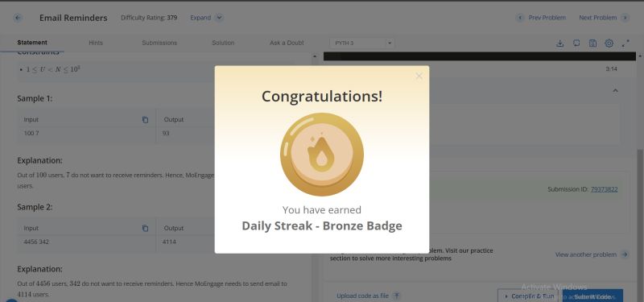Close the Congratulations badge popup
The height and width of the screenshot is (302, 644).
pyautogui.click(x=419, y=76)
